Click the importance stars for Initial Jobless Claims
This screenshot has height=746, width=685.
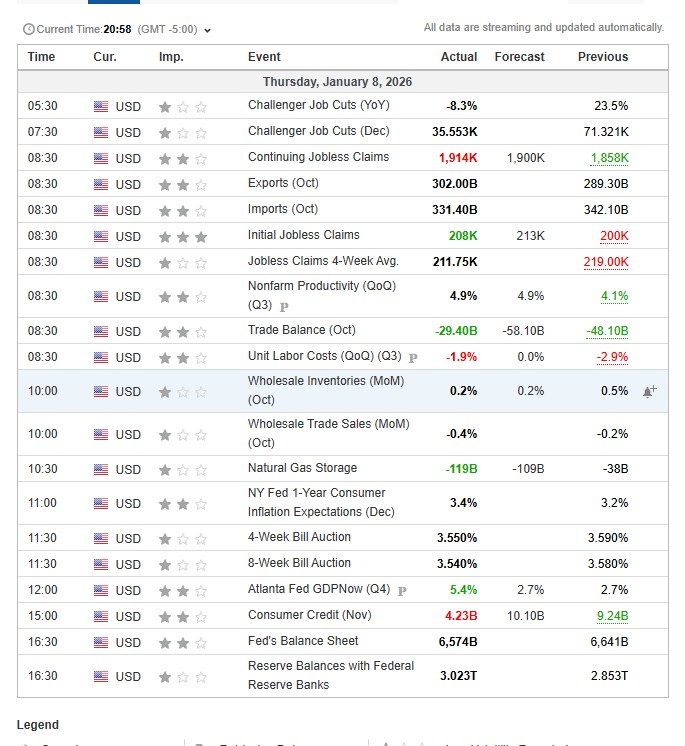pyautogui.click(x=183, y=237)
